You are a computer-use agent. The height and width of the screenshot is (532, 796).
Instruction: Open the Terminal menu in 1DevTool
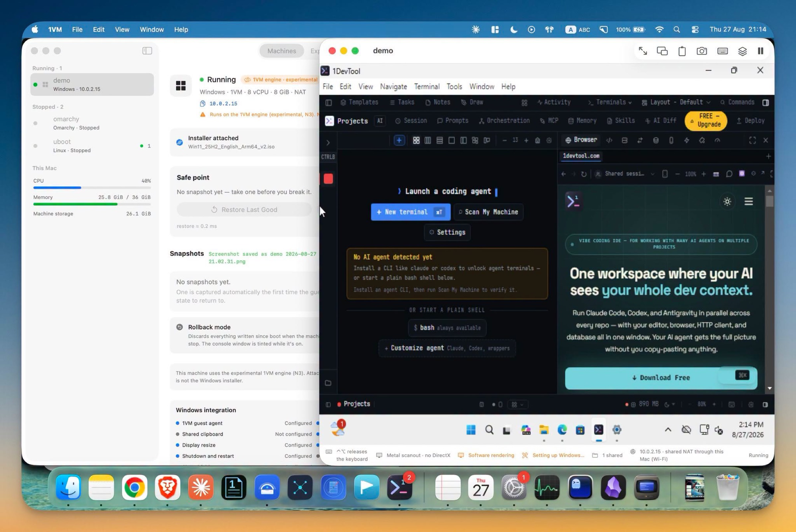pyautogui.click(x=427, y=87)
